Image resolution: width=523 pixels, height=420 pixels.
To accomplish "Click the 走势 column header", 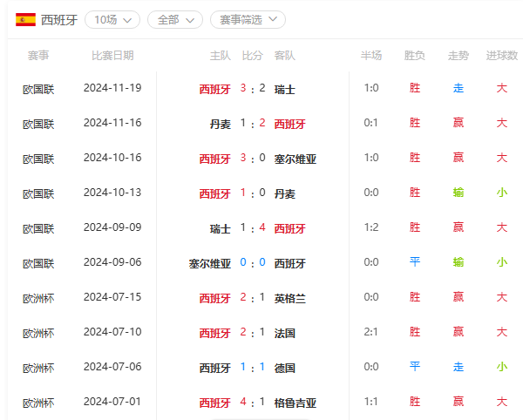I will click(x=458, y=56).
